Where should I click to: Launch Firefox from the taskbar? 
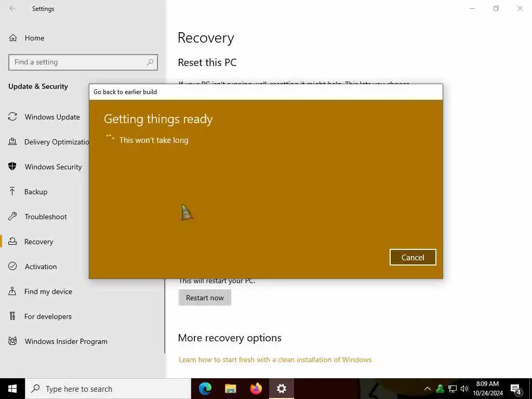click(x=256, y=389)
